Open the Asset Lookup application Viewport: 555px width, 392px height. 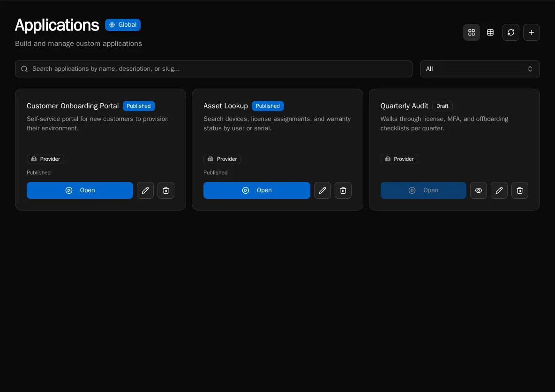(x=256, y=190)
